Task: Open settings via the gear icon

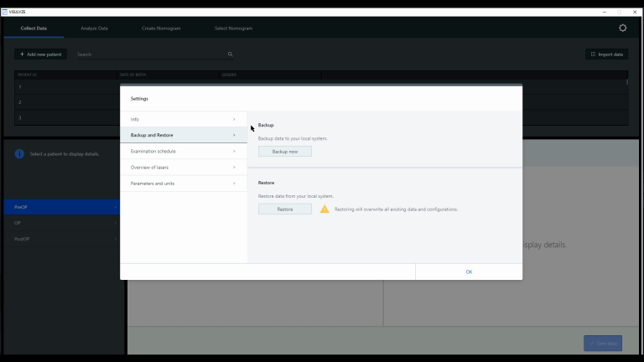Action: click(622, 28)
